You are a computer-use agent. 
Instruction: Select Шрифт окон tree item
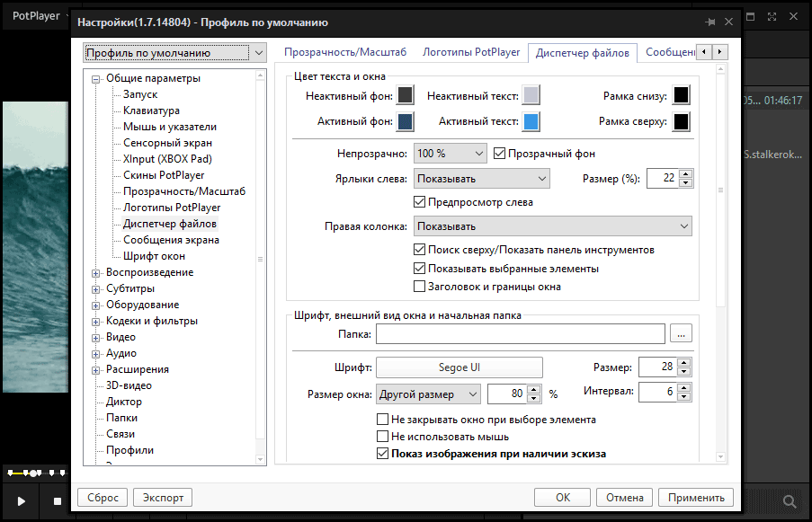coord(154,256)
